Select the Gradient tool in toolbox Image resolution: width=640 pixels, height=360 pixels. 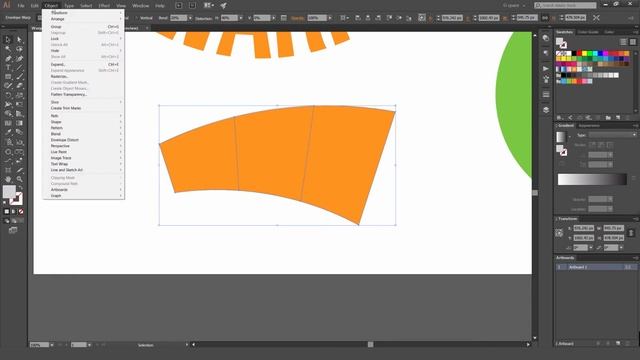tap(19, 123)
